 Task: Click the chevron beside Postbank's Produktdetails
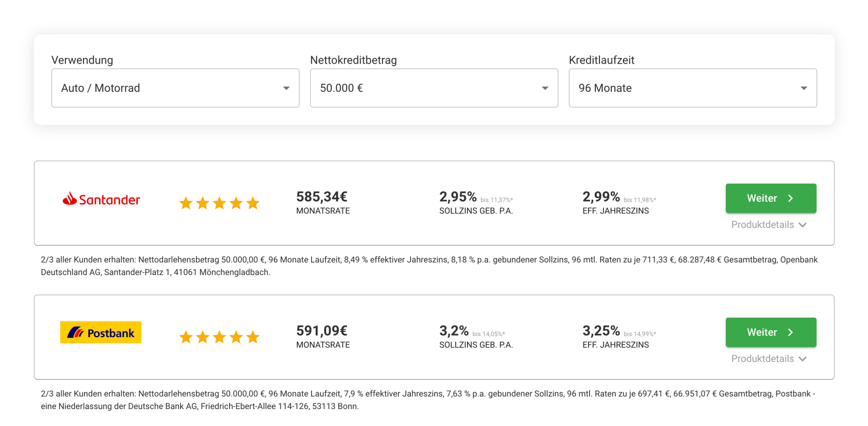point(803,359)
